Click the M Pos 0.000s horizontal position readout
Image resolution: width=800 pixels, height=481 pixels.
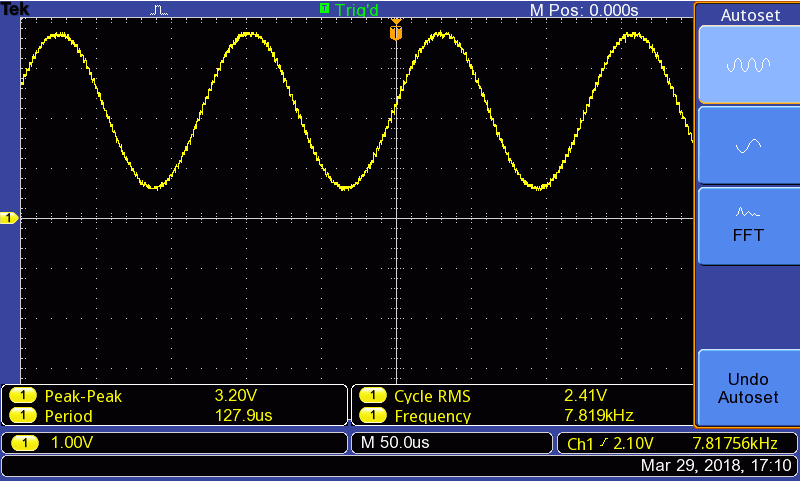pyautogui.click(x=583, y=9)
